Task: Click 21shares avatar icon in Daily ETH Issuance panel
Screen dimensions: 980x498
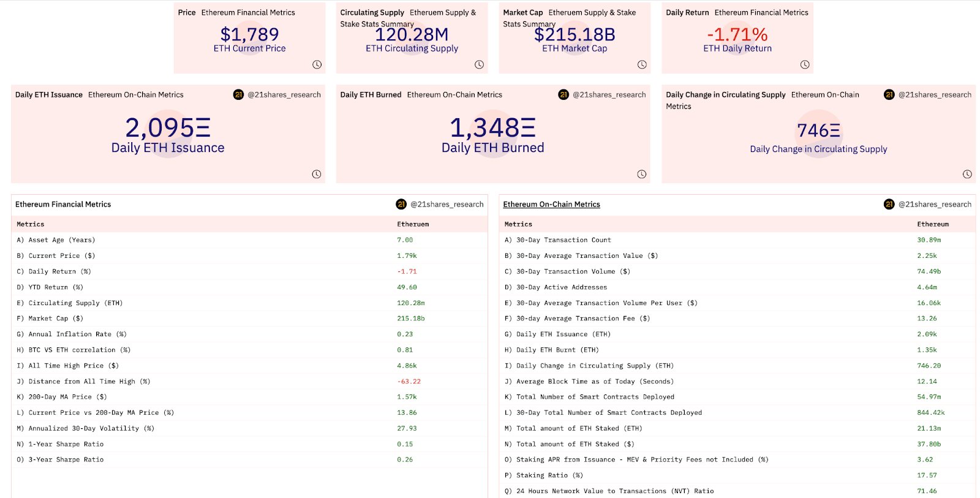Action: 238,95
